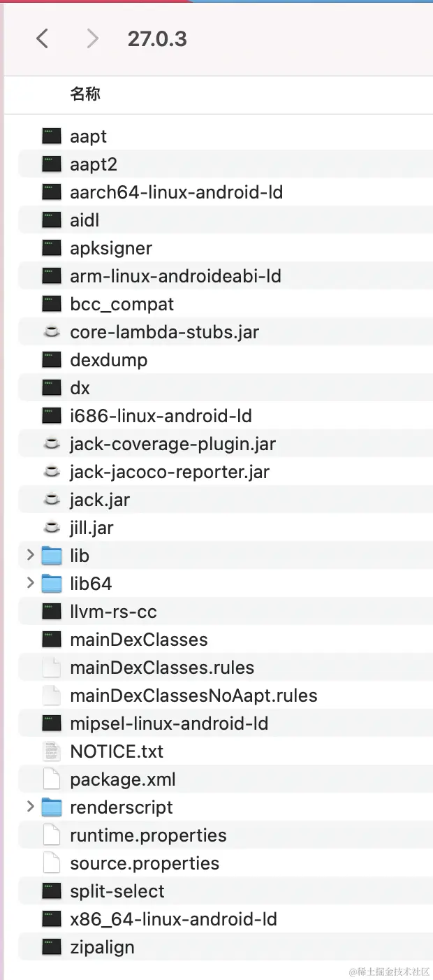Click the 27.0.3 folder title

(x=157, y=38)
